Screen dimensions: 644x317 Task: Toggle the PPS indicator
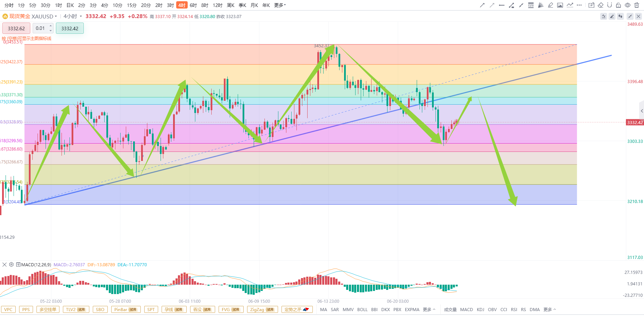pos(26,309)
